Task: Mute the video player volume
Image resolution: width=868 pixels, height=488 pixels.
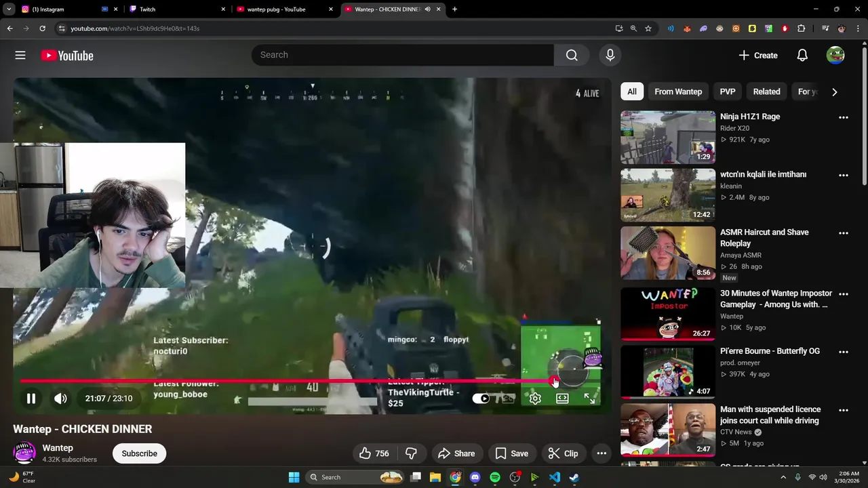Action: click(60, 399)
